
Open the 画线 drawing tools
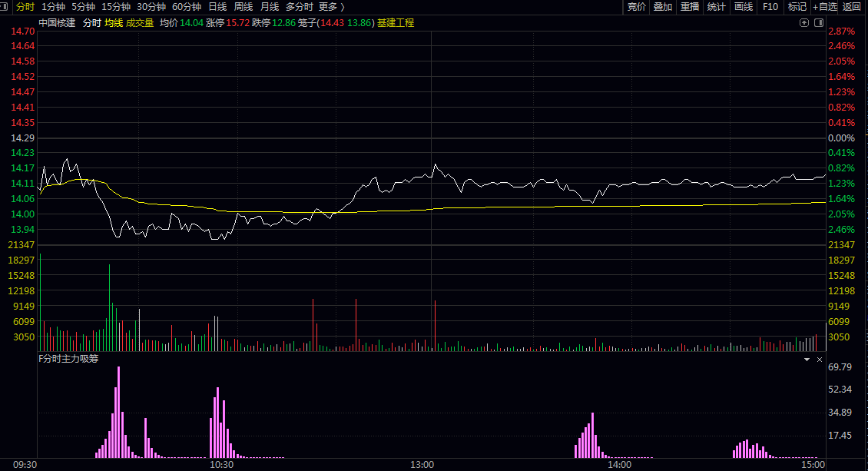coord(744,7)
